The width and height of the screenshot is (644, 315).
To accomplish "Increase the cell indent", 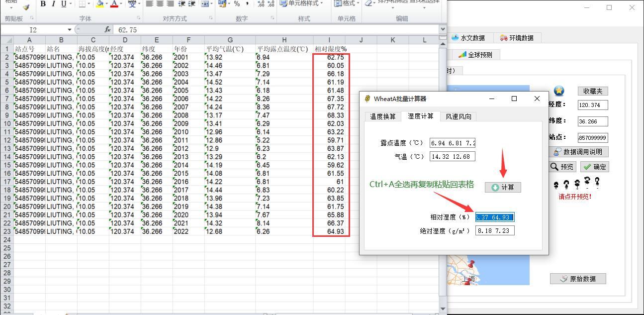I will (191, 4).
